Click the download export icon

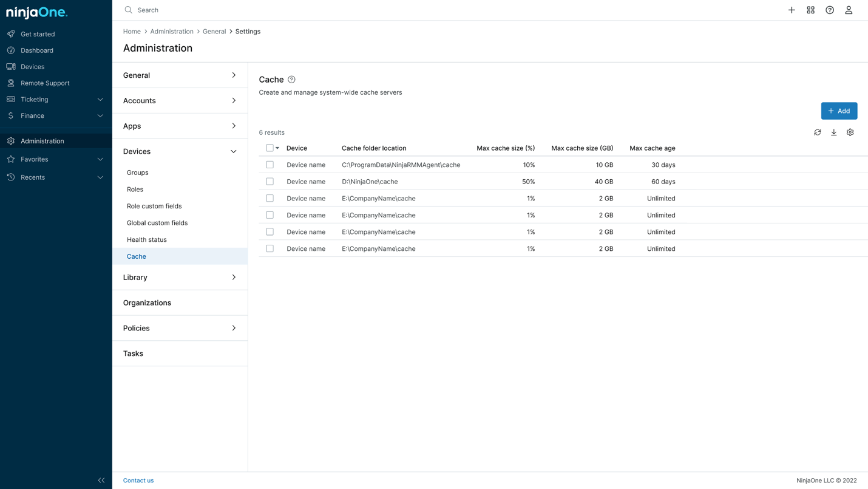[834, 132]
